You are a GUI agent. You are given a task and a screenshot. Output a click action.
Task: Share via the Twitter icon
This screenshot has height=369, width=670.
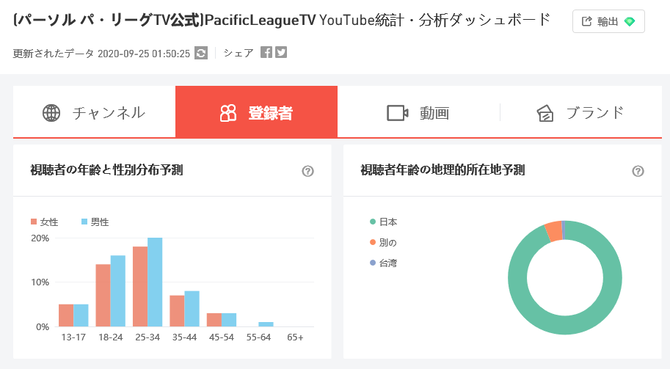coord(281,52)
